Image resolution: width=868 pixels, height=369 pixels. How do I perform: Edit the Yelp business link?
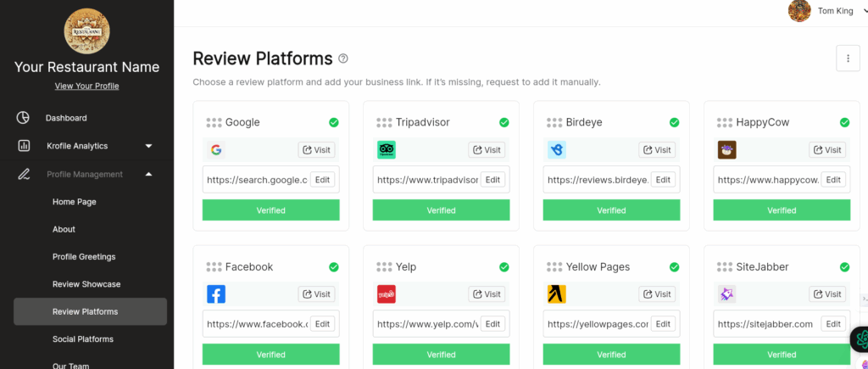coord(492,324)
